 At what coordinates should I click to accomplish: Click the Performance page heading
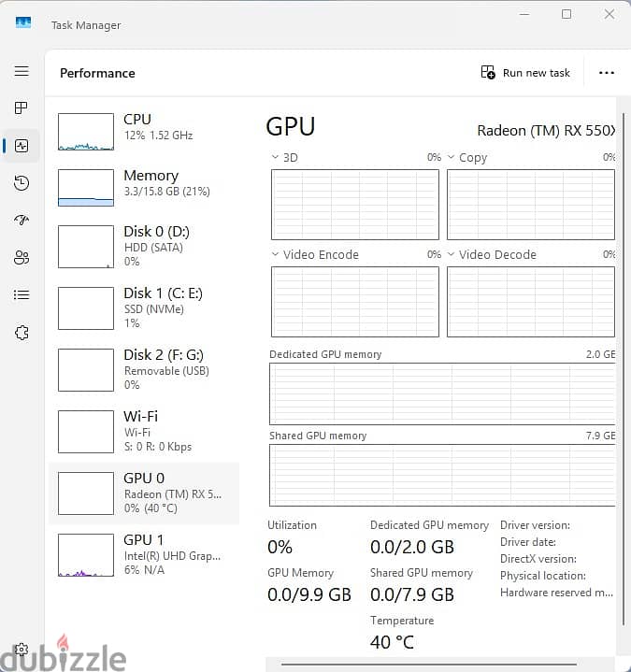(97, 73)
